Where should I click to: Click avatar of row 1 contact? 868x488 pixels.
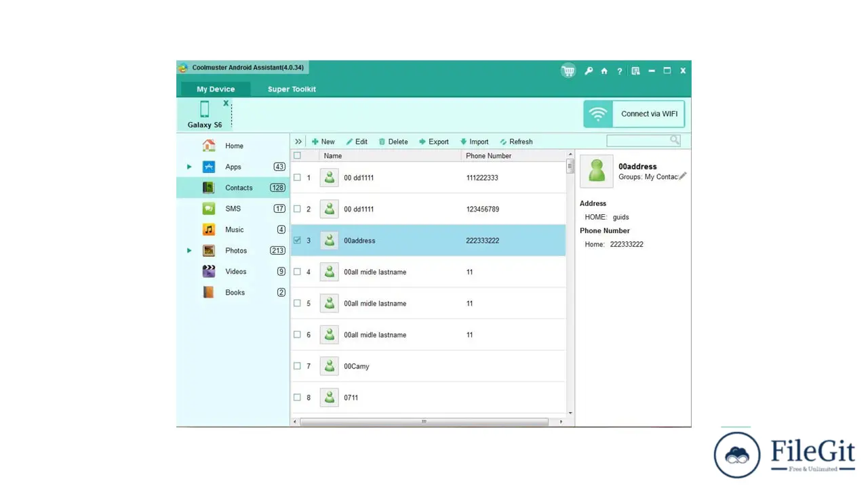(330, 178)
